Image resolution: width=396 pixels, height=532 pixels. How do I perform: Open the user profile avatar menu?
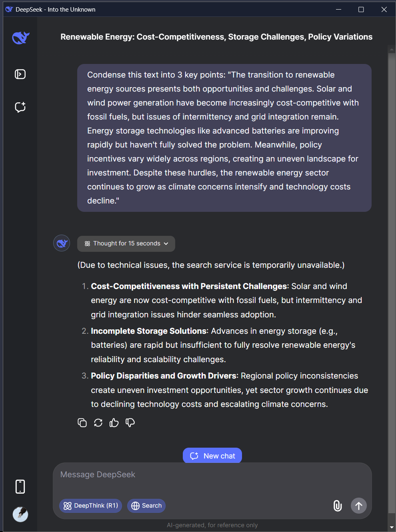[x=20, y=514]
